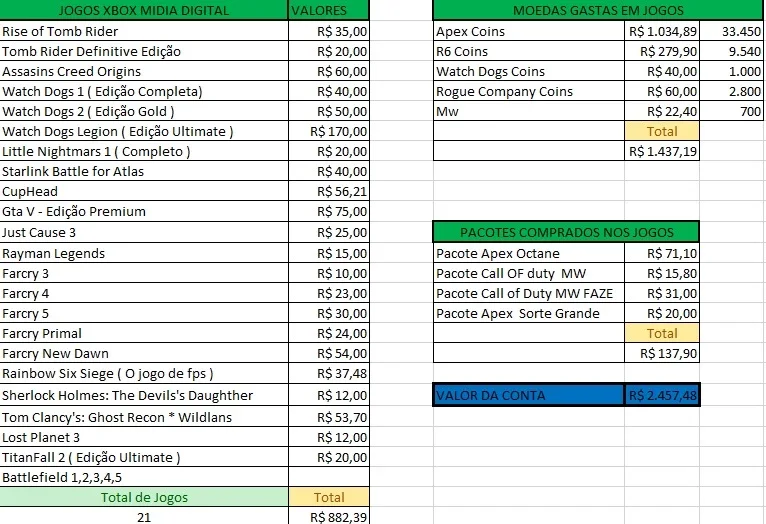Select the 'R$ 170,00' value cell
The height and width of the screenshot is (524, 766).
pos(329,131)
